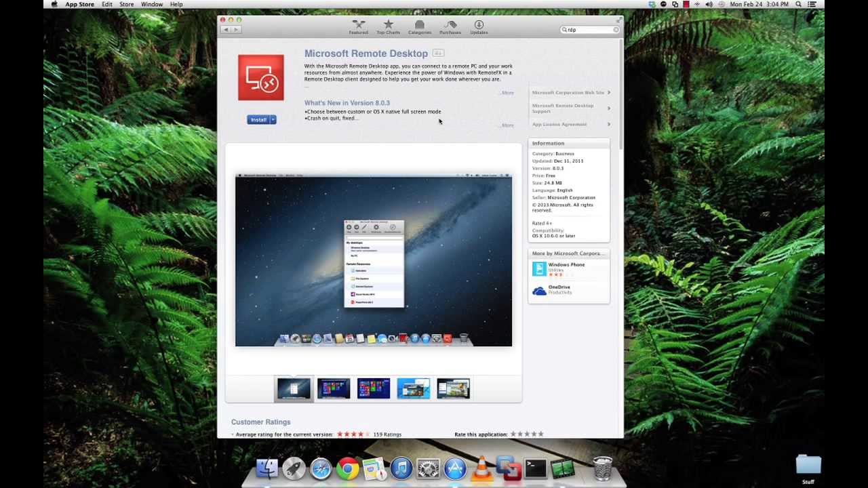The width and height of the screenshot is (868, 488).
Task: Open the Store menu
Action: coord(127,4)
